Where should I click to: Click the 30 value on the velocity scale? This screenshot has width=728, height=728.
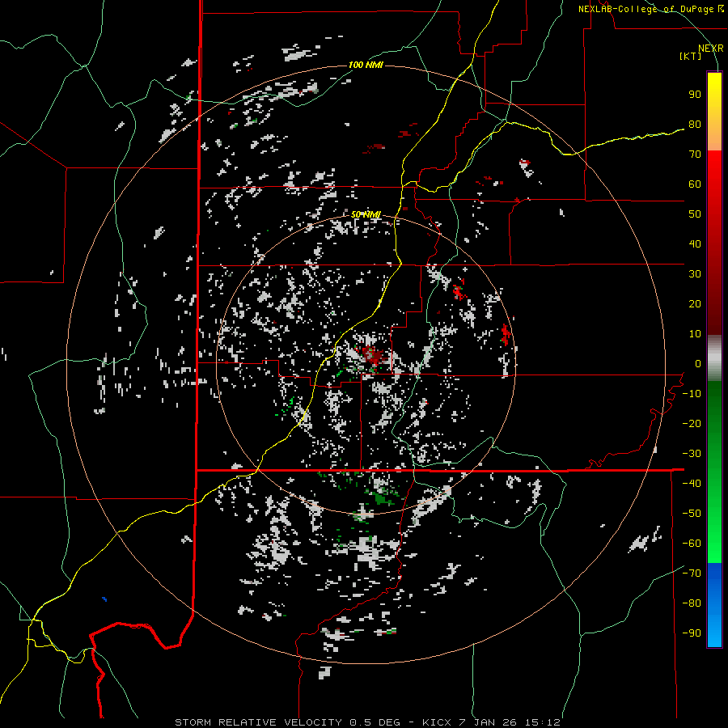tap(695, 274)
